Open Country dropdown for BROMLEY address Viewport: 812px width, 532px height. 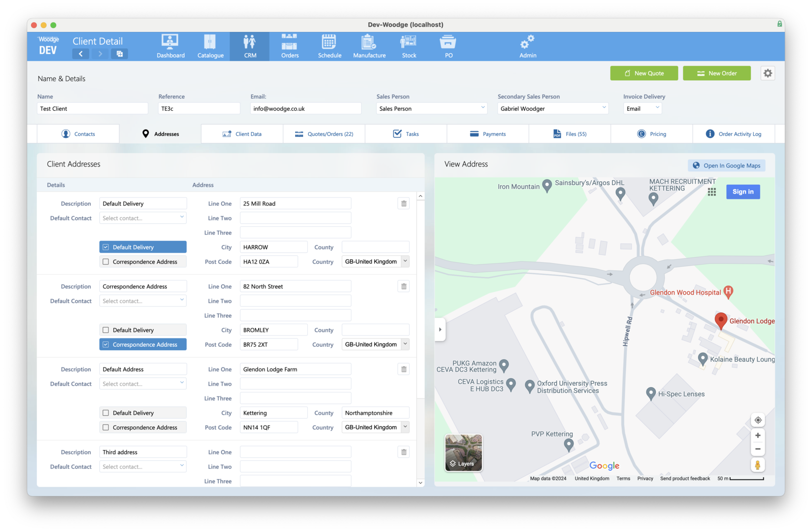375,344
